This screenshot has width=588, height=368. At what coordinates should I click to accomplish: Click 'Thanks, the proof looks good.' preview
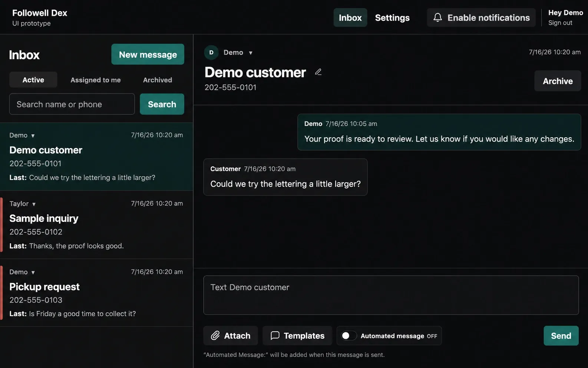click(x=76, y=246)
